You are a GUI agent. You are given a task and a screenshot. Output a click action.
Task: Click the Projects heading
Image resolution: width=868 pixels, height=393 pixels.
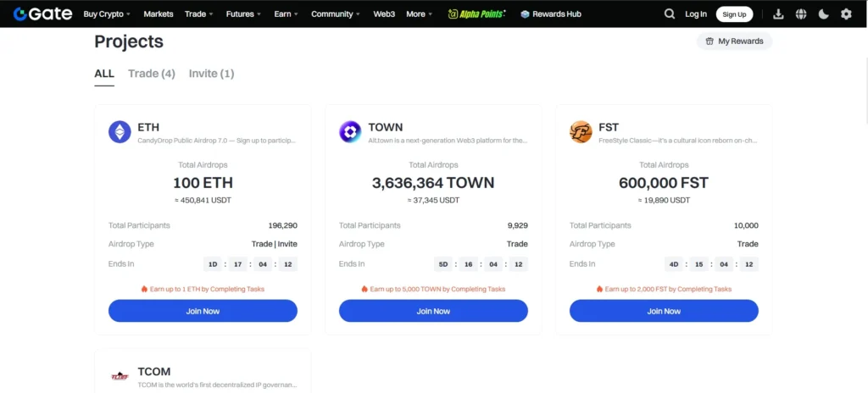[x=129, y=42]
